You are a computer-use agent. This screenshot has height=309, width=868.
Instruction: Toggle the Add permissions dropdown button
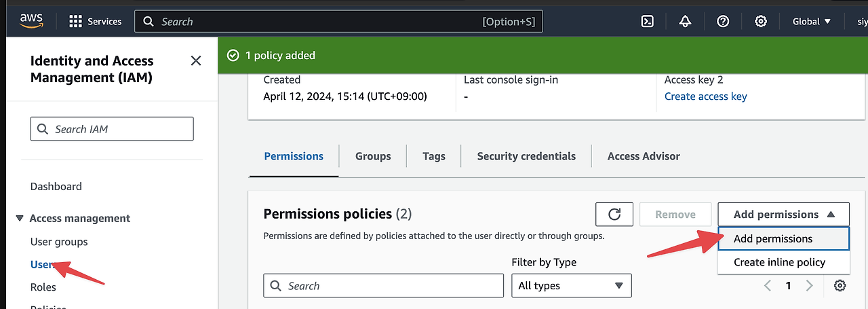click(x=783, y=215)
